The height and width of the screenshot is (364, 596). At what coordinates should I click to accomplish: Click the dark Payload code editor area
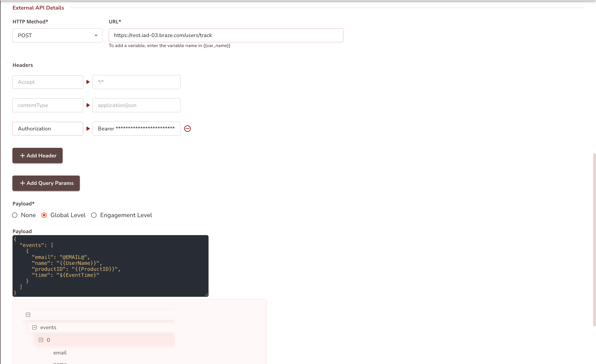[110, 266]
